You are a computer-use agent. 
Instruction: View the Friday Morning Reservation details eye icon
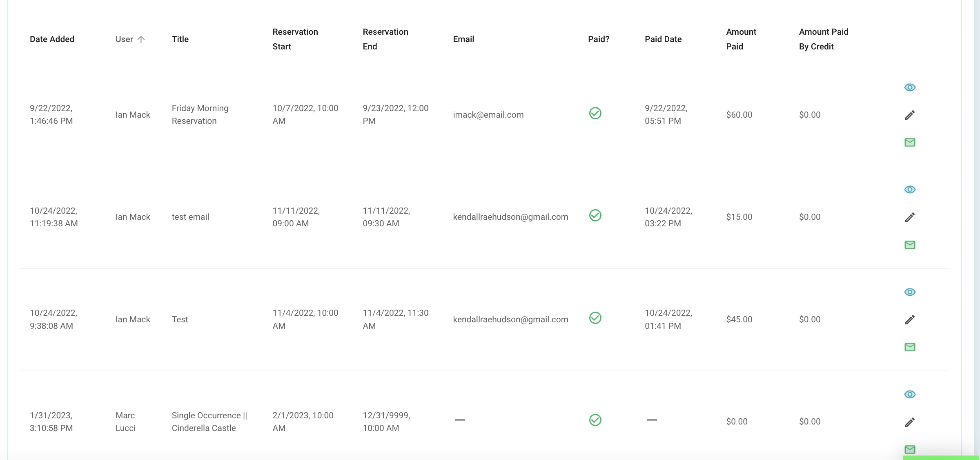(910, 87)
